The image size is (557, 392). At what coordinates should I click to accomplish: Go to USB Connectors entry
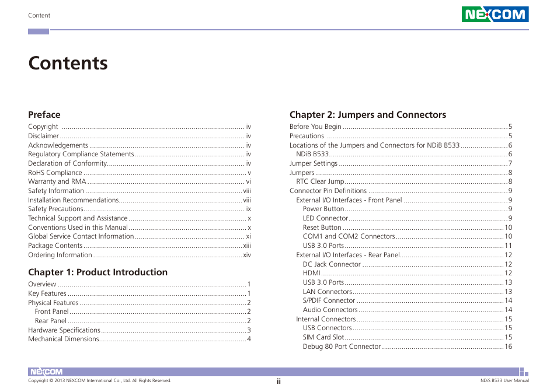(x=408, y=328)
